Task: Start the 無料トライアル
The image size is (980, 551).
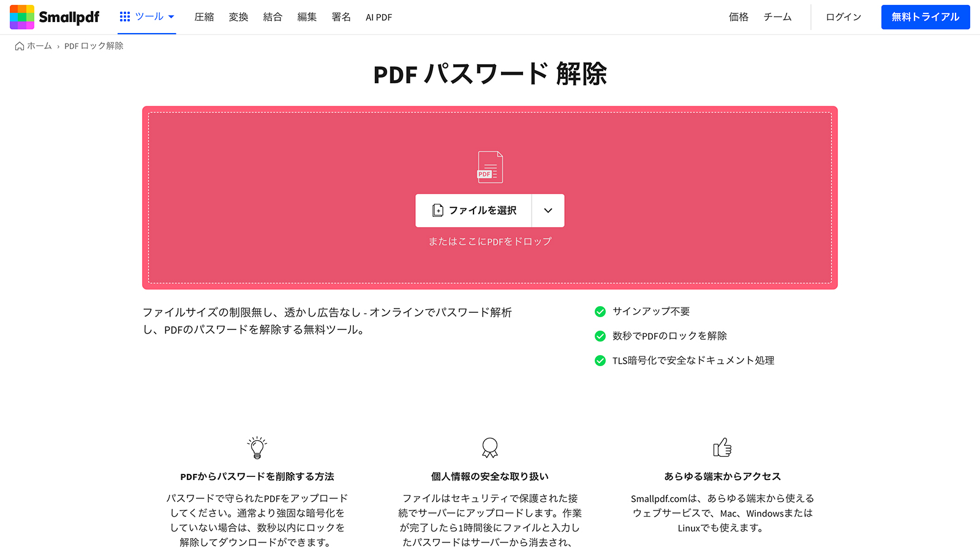Action: [x=925, y=17]
